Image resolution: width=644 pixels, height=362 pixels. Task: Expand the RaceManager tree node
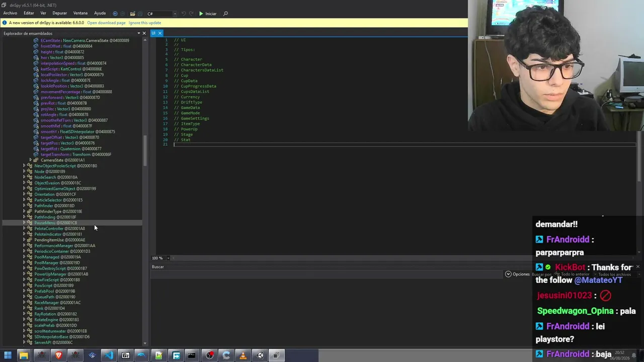(x=24, y=303)
